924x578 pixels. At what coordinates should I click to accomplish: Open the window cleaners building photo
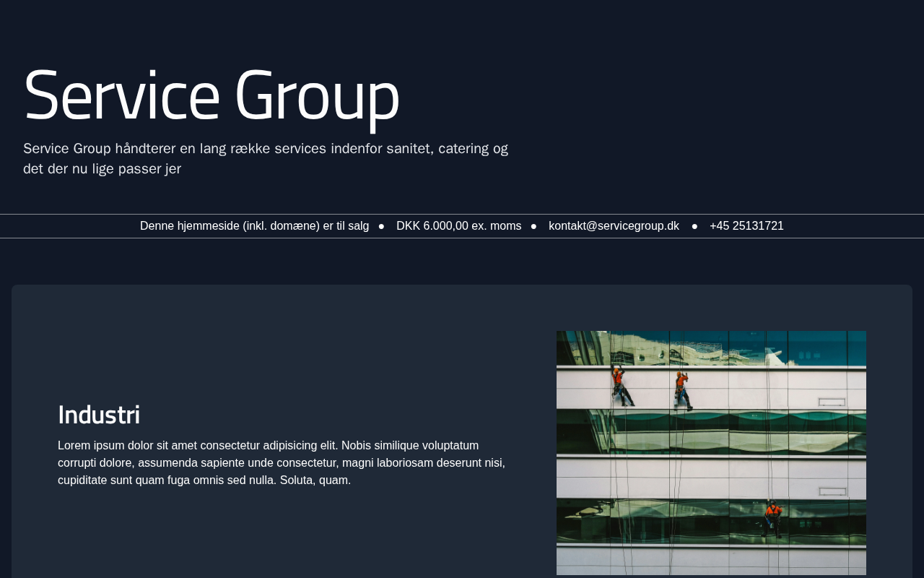711,453
